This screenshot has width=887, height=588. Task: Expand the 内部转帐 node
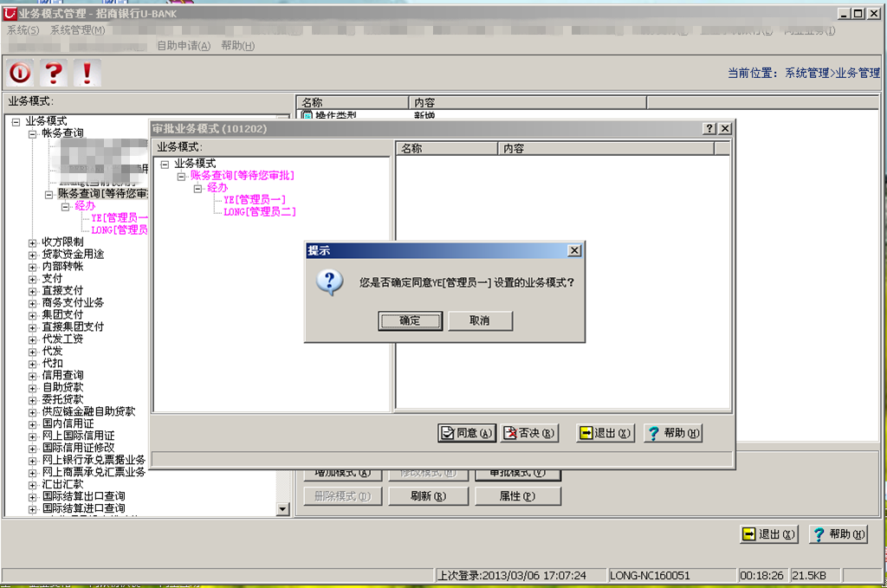(x=33, y=268)
